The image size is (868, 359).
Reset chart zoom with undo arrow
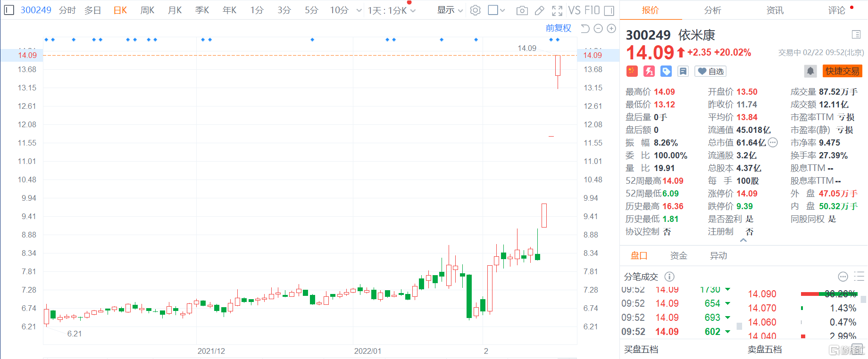tap(585, 29)
